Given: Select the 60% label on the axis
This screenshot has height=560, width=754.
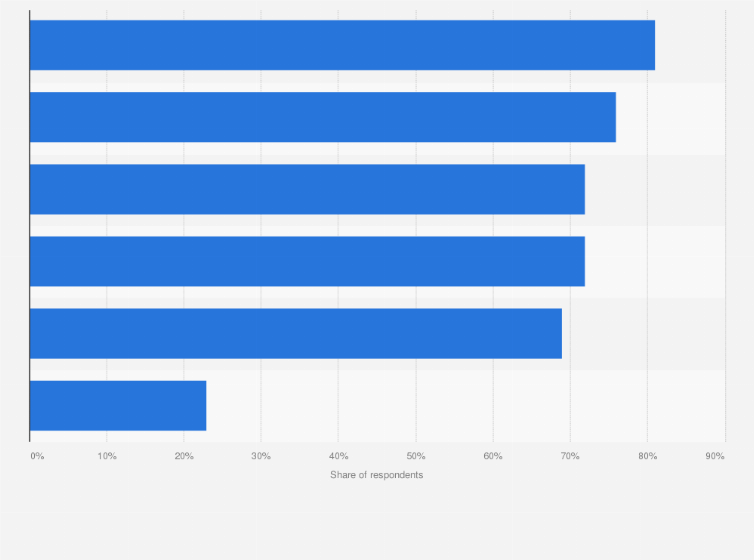Looking at the screenshot, I should pyautogui.click(x=493, y=456).
